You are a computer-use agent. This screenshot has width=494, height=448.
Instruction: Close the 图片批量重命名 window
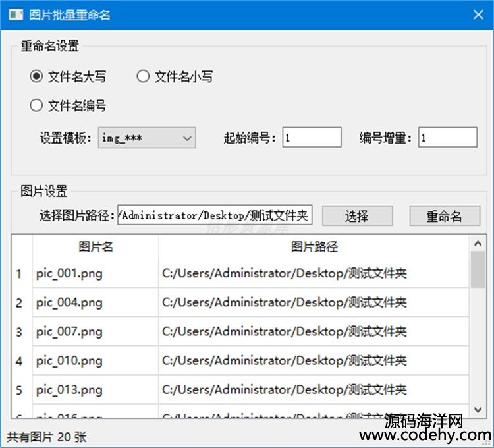click(478, 14)
